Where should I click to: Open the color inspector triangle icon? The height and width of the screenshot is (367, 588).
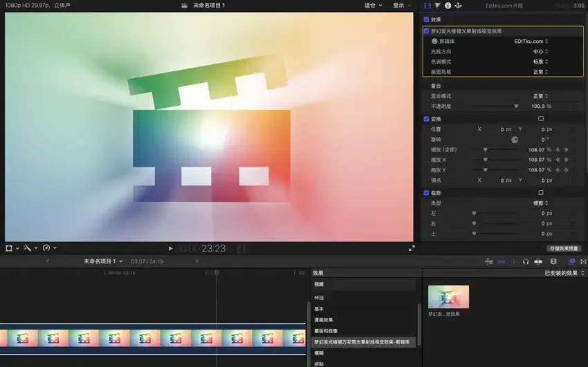tap(437, 6)
